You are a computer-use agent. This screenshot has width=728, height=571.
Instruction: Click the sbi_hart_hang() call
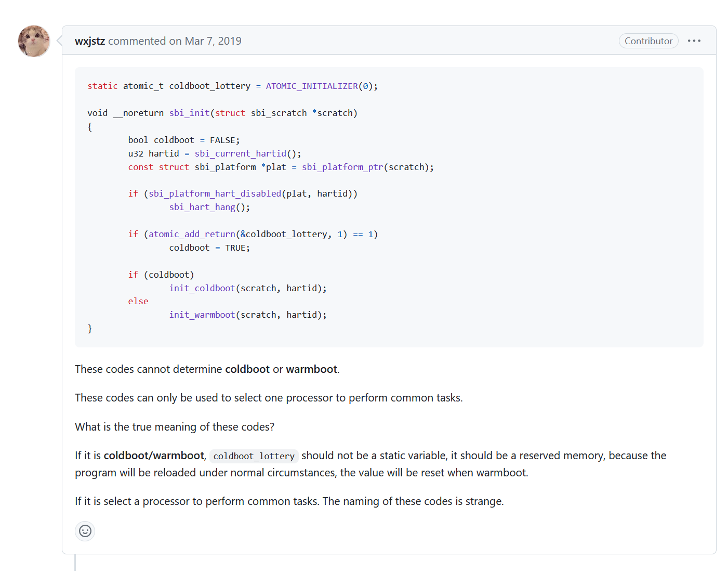pos(209,207)
